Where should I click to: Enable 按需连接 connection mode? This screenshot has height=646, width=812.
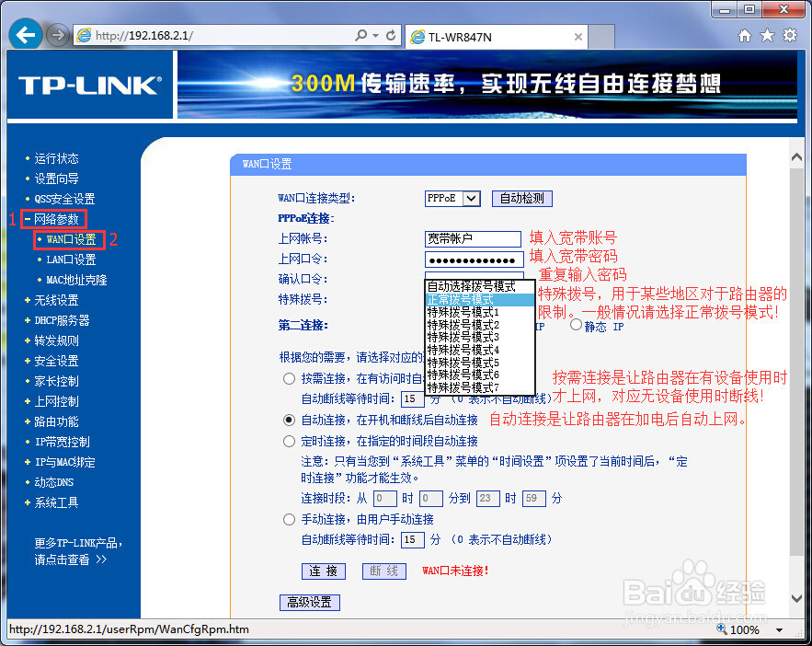tap(289, 378)
